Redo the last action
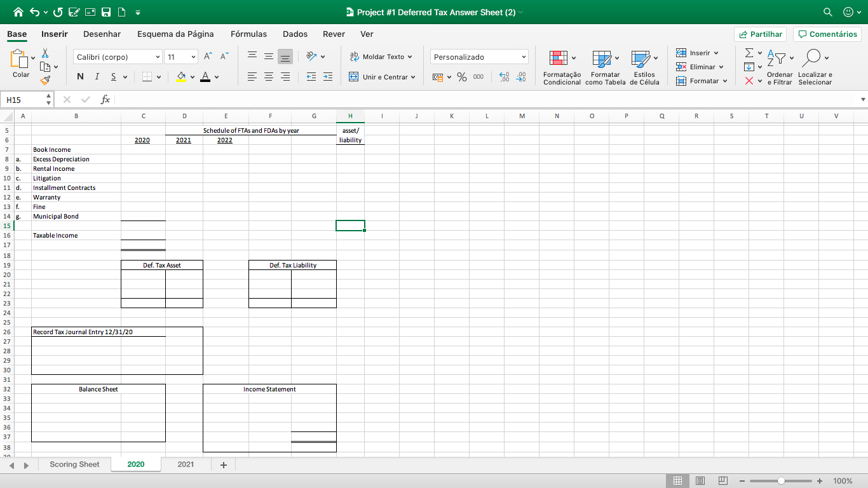The height and width of the screenshot is (488, 868). (x=58, y=12)
